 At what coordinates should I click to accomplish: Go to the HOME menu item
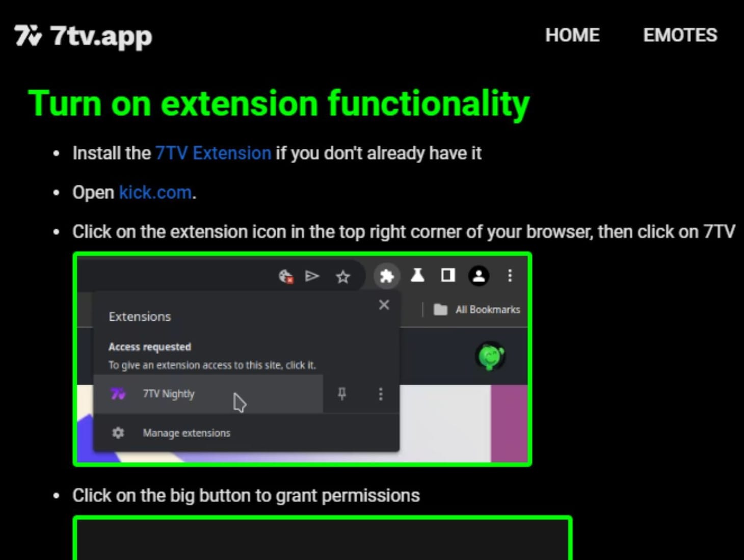click(573, 35)
